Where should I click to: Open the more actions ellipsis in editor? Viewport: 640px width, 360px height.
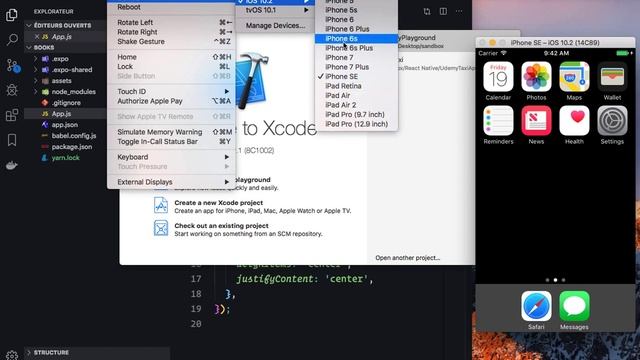pyautogui.click(x=459, y=11)
